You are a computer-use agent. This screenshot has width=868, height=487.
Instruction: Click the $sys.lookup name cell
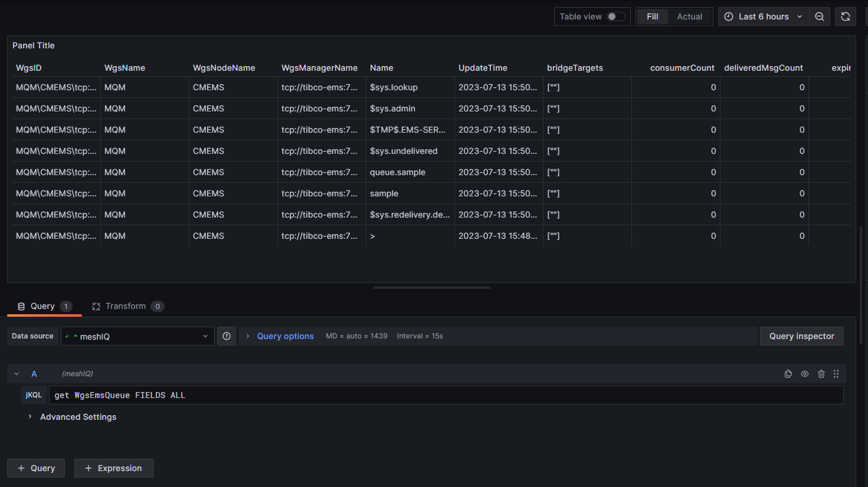pyautogui.click(x=410, y=87)
